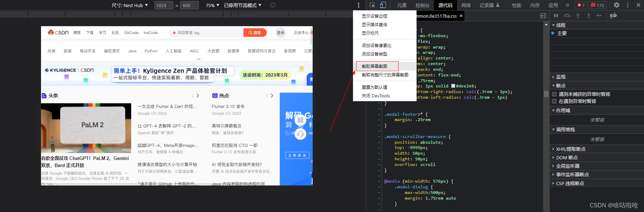Toggle the device toolbar icon

(x=383, y=5)
